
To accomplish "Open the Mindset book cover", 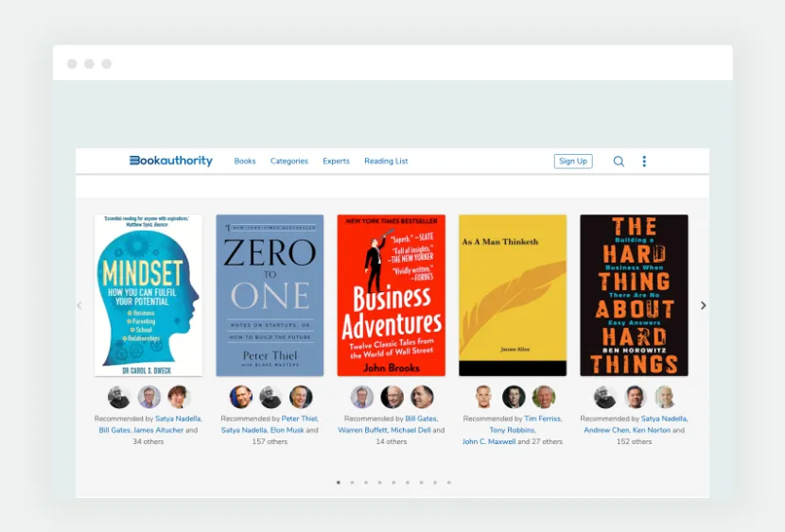I will 148,295.
